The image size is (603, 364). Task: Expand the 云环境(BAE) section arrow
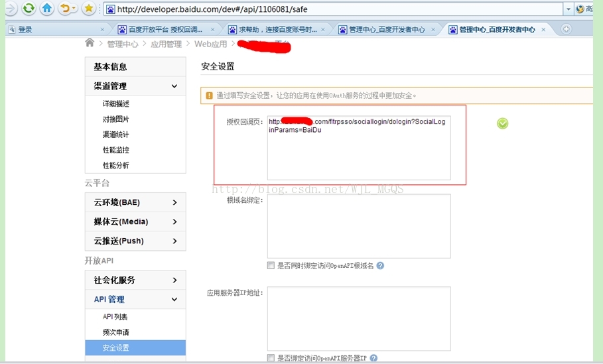tap(174, 203)
